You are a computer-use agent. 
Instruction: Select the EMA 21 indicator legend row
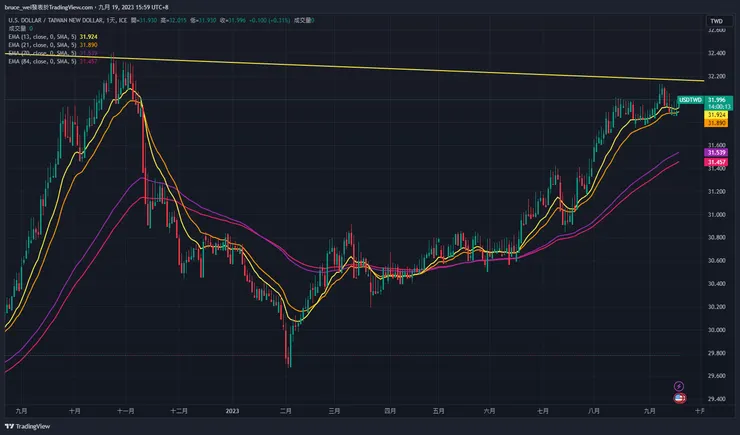(x=53, y=45)
